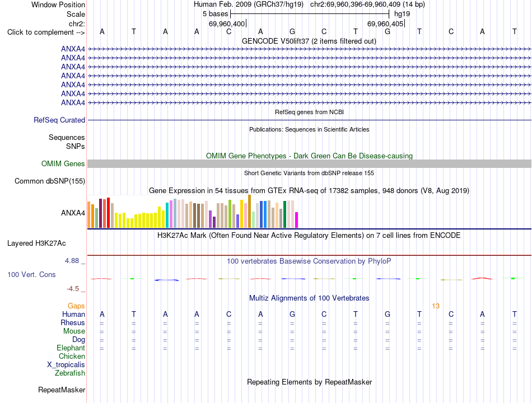Click the RefSeq Curated intron line
This screenshot has height=403, width=532.
click(x=309, y=120)
